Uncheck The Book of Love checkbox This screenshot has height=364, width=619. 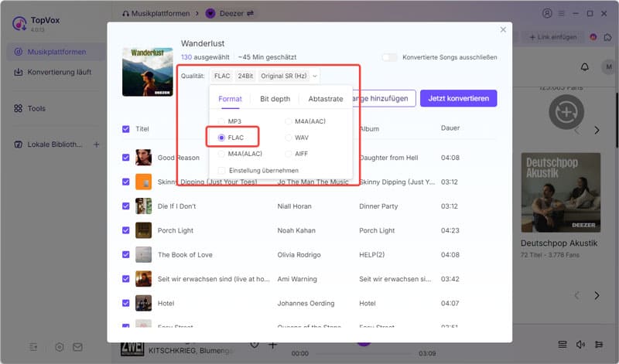tap(126, 255)
